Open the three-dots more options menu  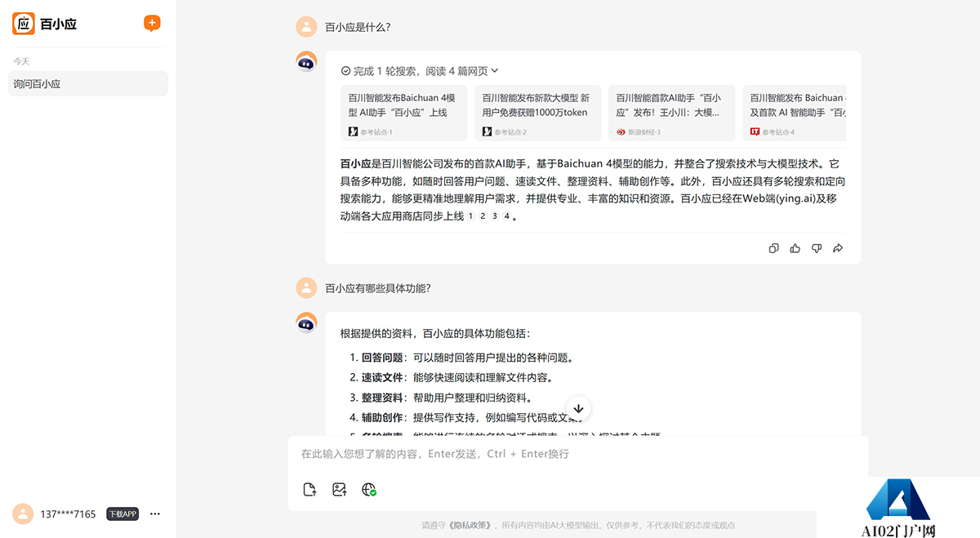tap(155, 514)
